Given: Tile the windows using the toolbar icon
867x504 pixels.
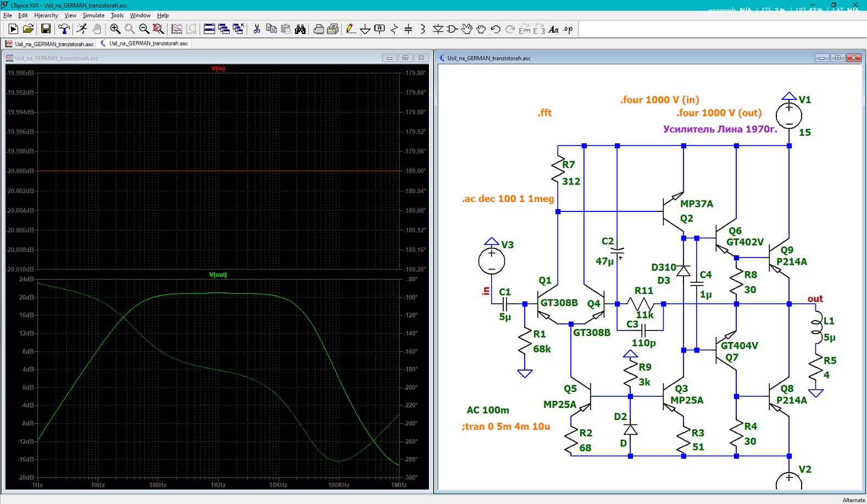Looking at the screenshot, I should tap(209, 29).
